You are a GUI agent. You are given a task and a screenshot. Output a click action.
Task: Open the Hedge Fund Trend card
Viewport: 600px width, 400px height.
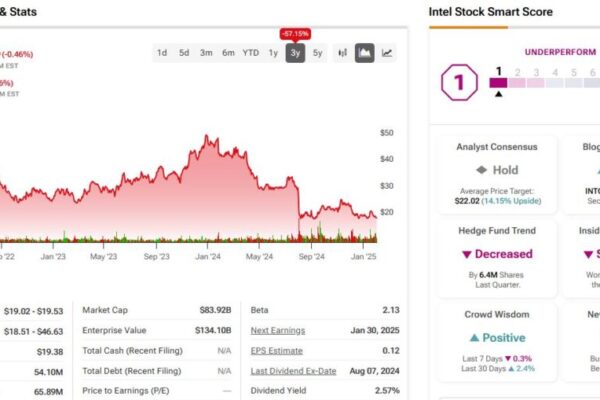pos(497,258)
